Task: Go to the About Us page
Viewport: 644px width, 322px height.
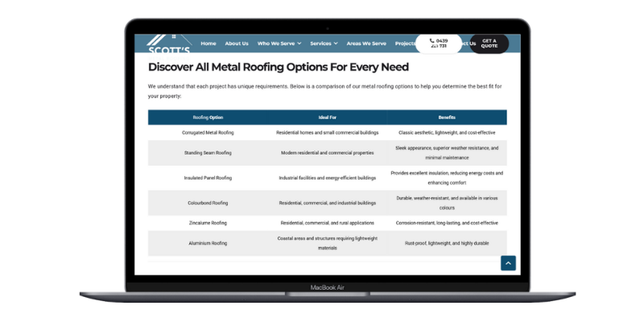Action: point(237,43)
